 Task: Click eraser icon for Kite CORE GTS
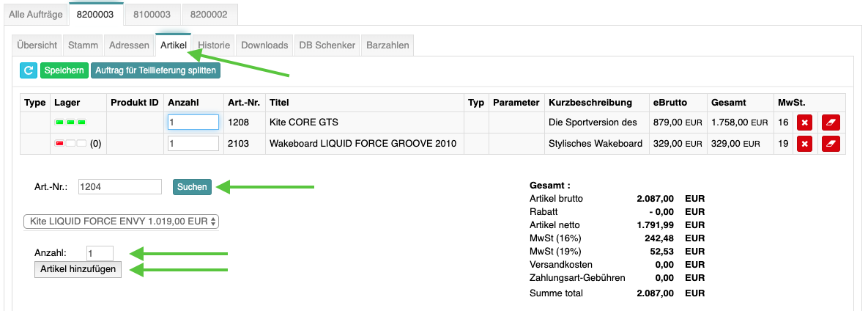(x=831, y=122)
